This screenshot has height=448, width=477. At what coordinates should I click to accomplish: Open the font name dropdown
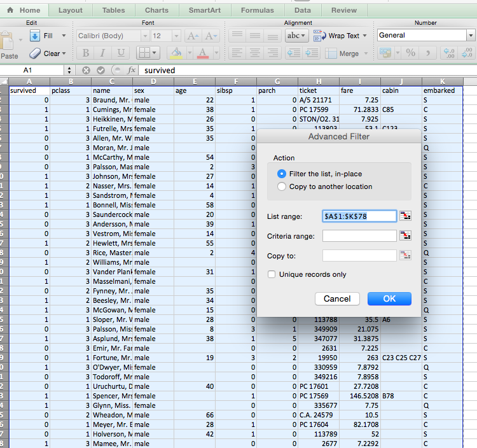coord(145,36)
